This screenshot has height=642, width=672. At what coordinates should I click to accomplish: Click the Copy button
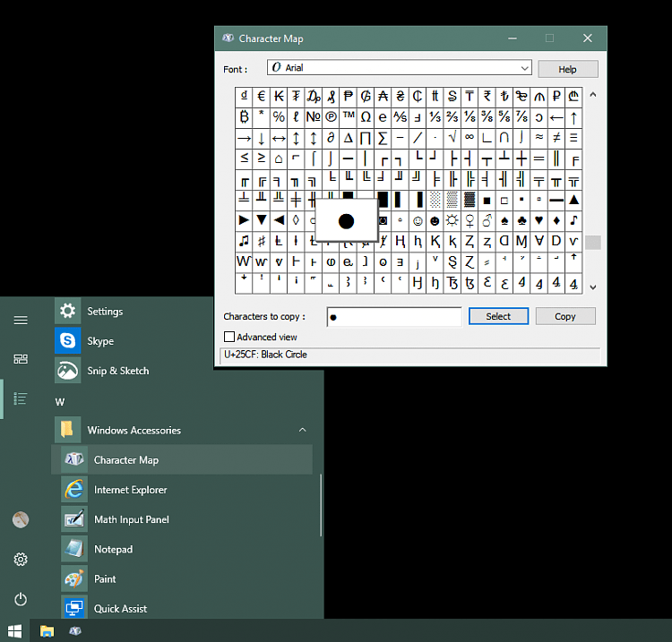565,316
